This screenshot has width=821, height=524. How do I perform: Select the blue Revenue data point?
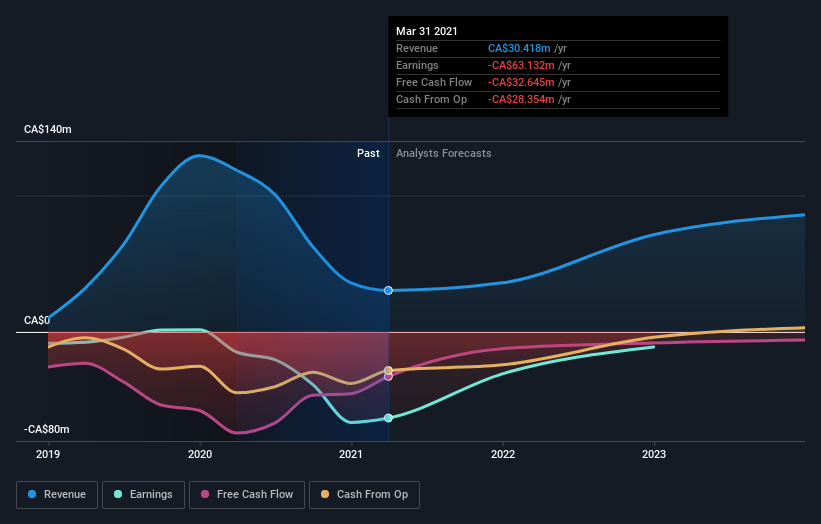tap(388, 291)
